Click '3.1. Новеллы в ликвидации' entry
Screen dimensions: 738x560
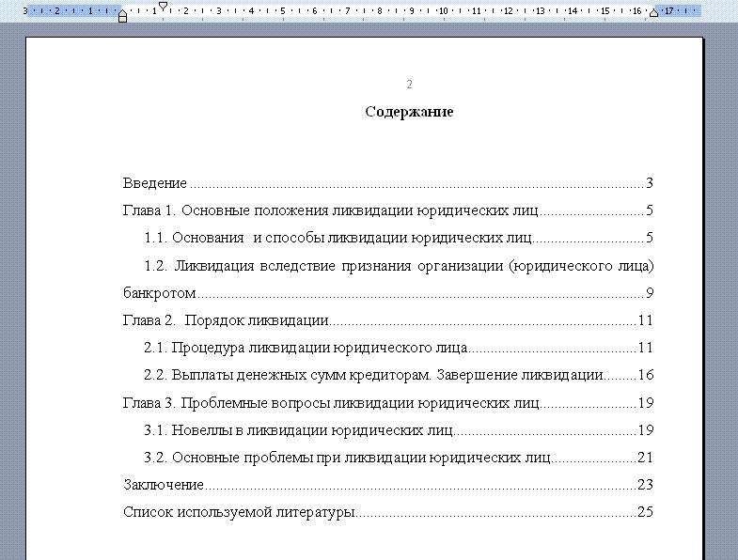pyautogui.click(x=298, y=430)
